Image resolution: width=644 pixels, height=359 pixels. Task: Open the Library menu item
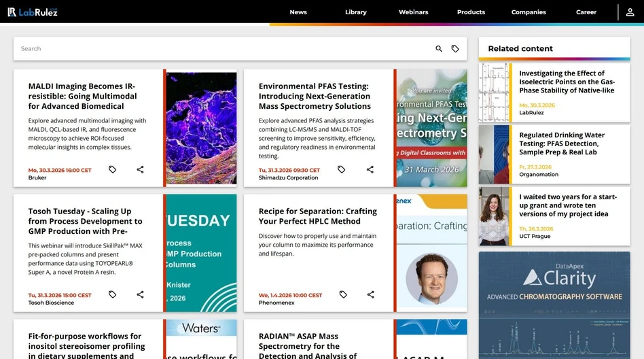pos(355,12)
